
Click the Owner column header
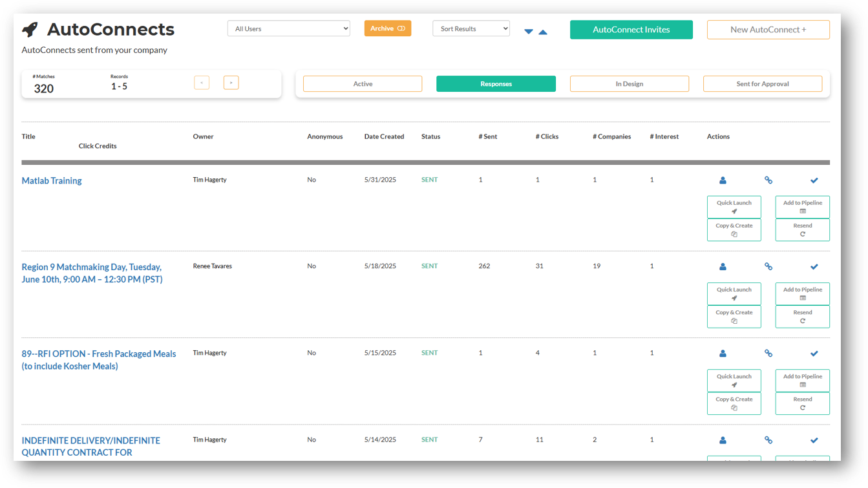coord(203,136)
